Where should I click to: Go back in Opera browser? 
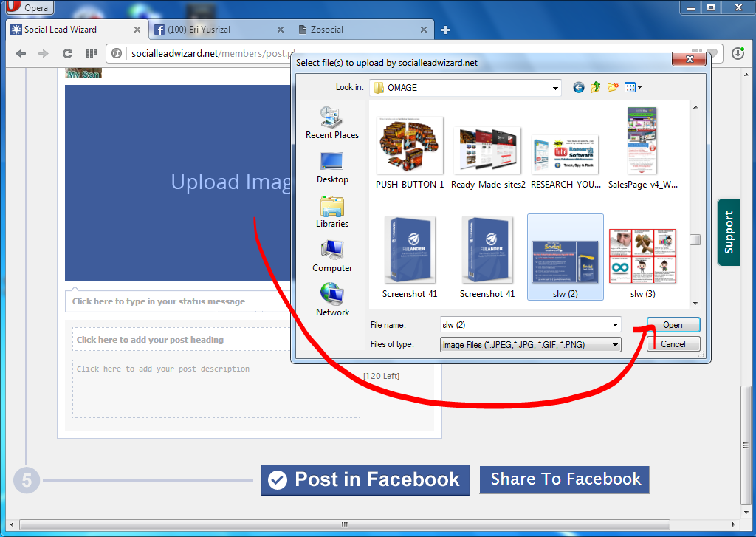coord(21,53)
